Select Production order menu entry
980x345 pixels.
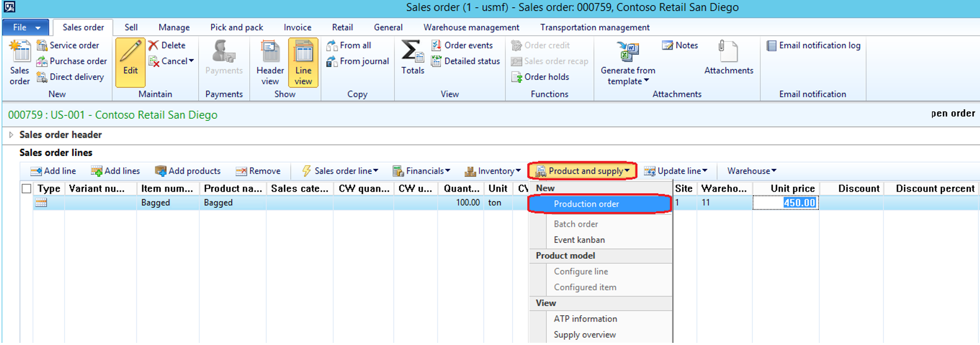[586, 204]
